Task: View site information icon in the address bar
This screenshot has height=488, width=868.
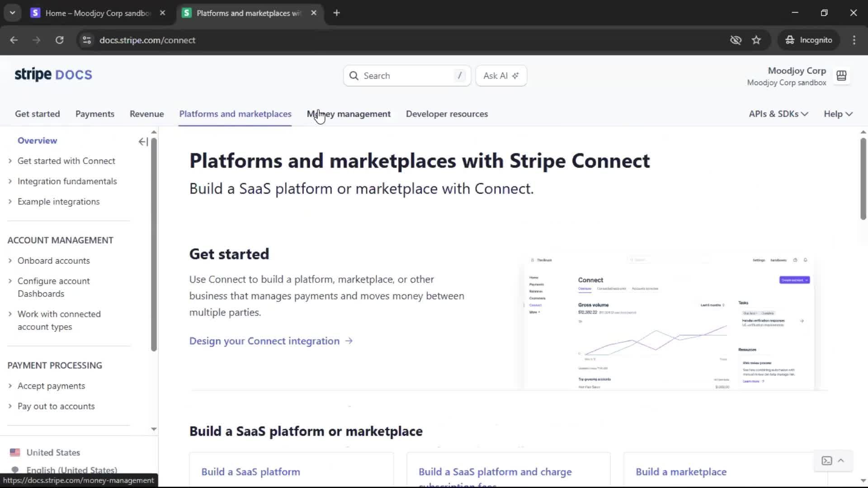Action: tap(87, 40)
